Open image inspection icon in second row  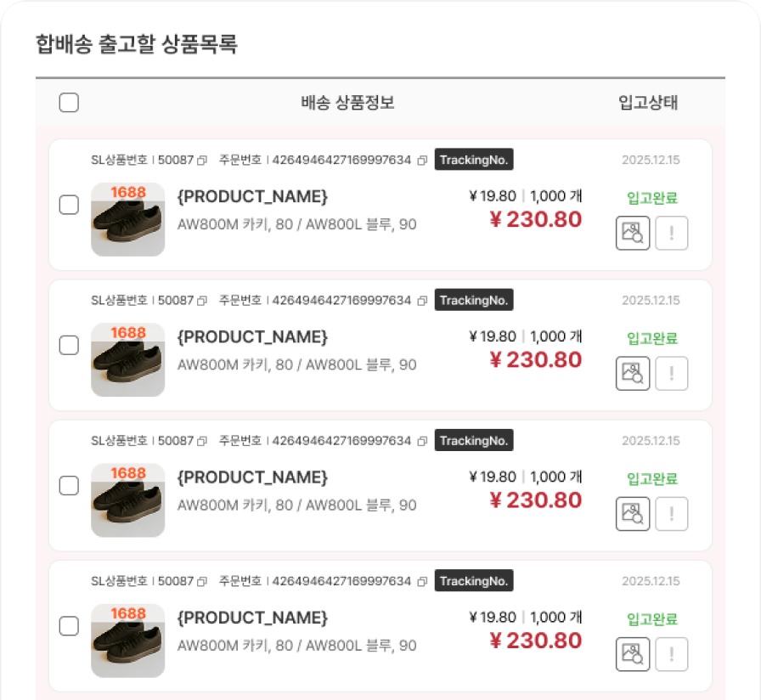coord(632,373)
